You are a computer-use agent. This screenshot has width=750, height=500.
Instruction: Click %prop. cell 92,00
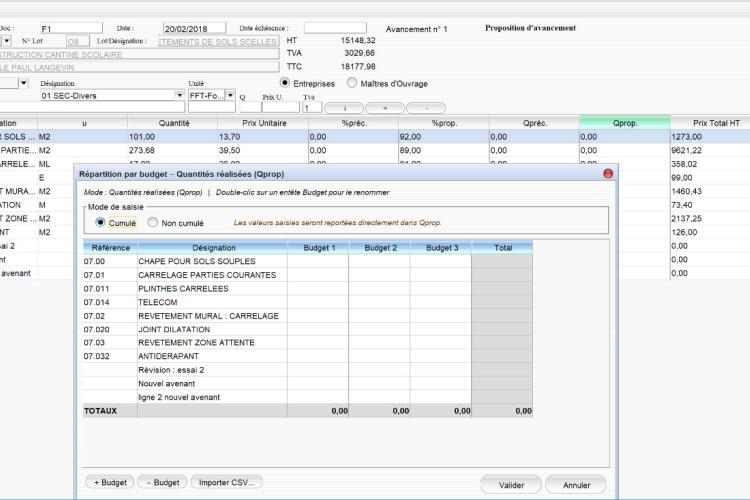443,137
